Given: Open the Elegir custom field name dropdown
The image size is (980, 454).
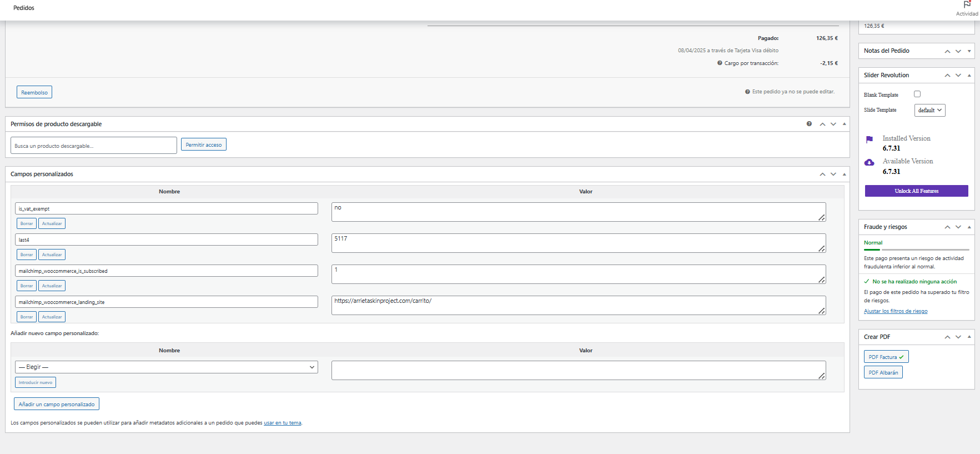Looking at the screenshot, I should coord(167,367).
